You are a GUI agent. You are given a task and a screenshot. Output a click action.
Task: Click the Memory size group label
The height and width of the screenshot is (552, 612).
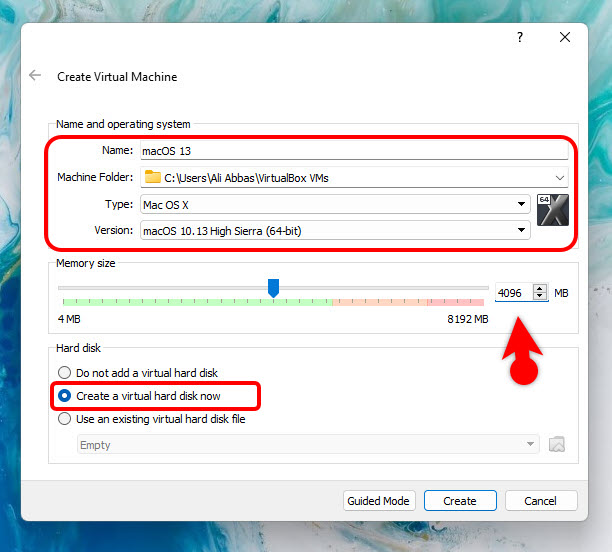[x=86, y=264]
